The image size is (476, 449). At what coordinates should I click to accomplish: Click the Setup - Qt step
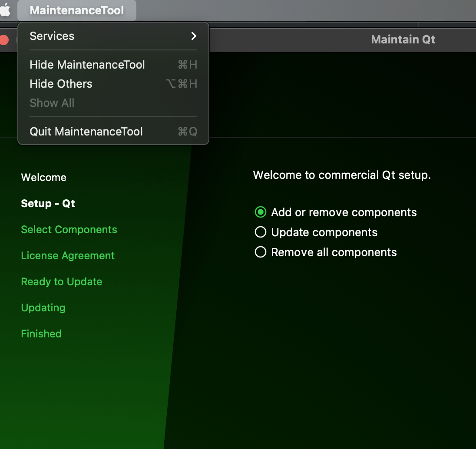pyautogui.click(x=48, y=203)
